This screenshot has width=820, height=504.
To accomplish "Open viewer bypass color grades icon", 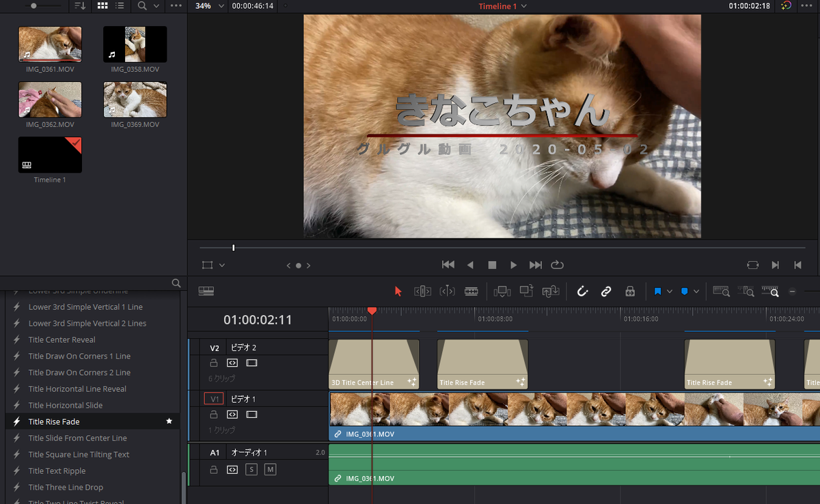I will tap(787, 5).
